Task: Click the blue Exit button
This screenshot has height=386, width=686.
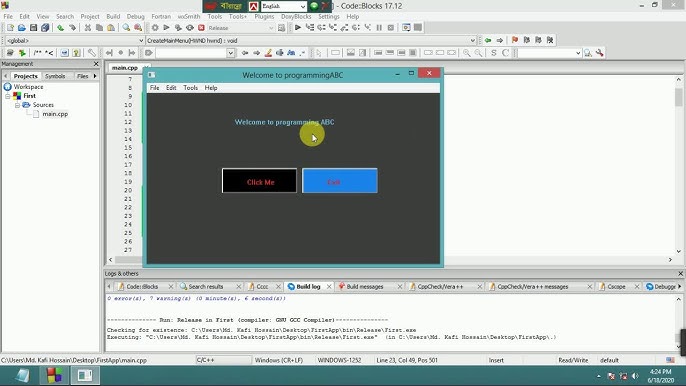Action: (340, 181)
